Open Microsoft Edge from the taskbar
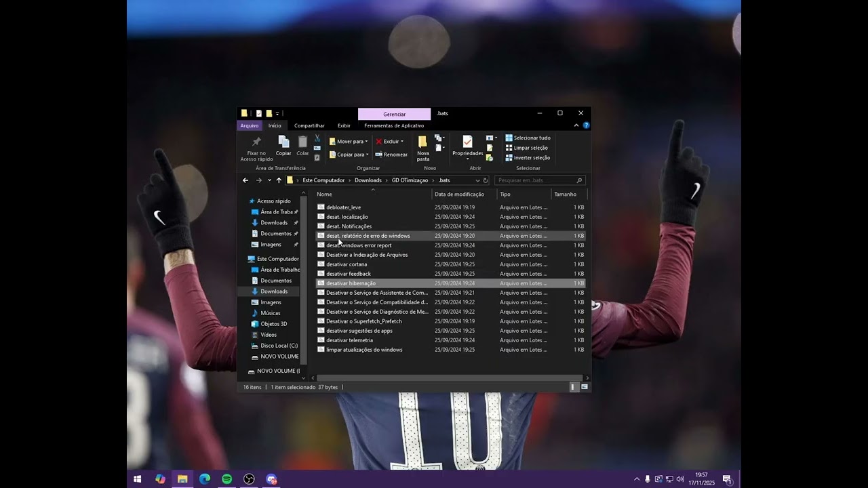This screenshot has height=488, width=868. (x=205, y=479)
